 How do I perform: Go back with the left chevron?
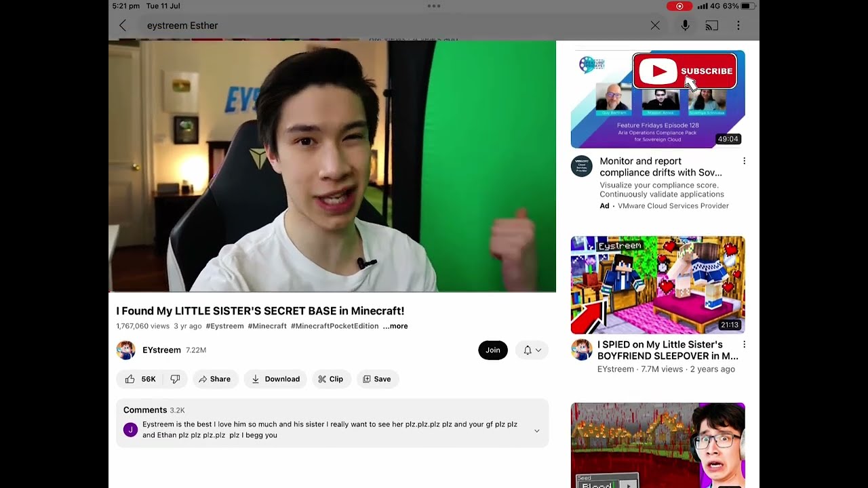[123, 26]
